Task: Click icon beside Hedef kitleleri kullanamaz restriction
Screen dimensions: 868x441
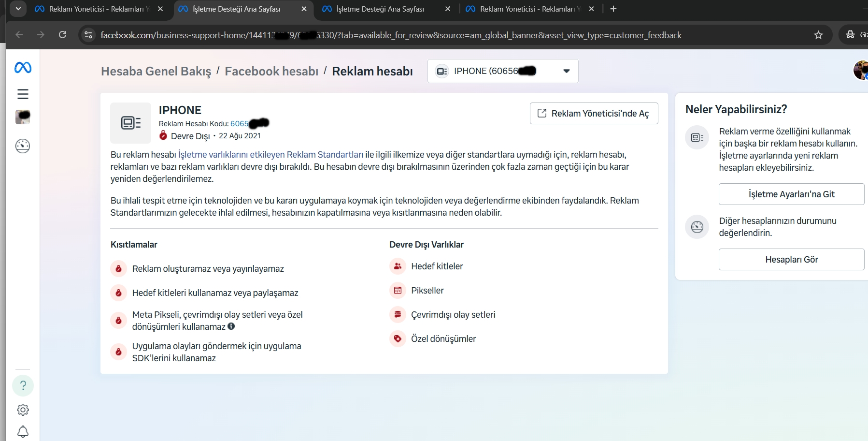Action: (x=118, y=293)
